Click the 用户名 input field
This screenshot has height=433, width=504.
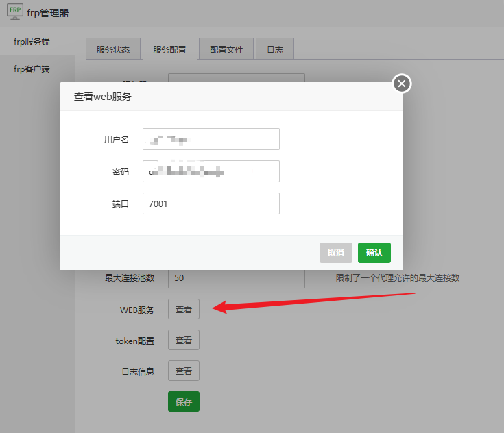coord(211,139)
